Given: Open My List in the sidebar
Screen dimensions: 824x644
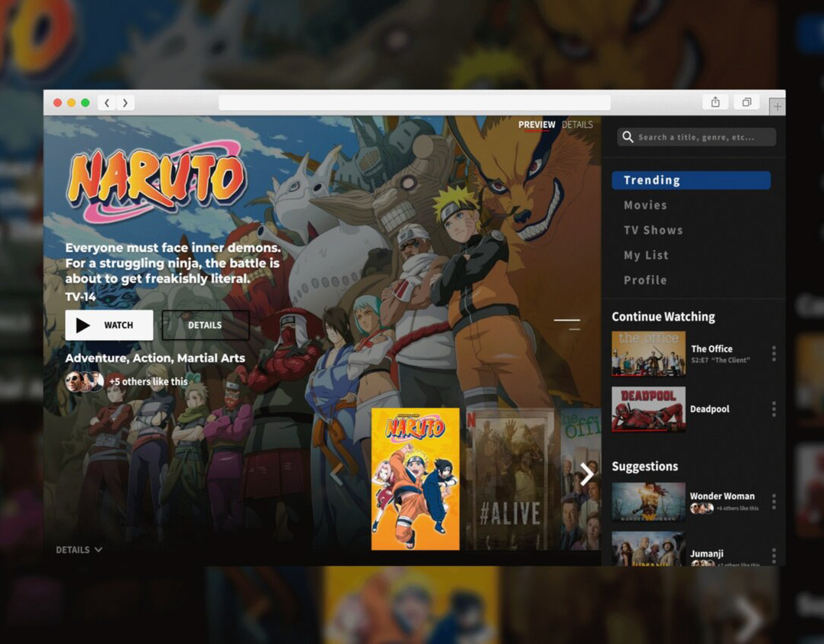Looking at the screenshot, I should click(x=646, y=255).
